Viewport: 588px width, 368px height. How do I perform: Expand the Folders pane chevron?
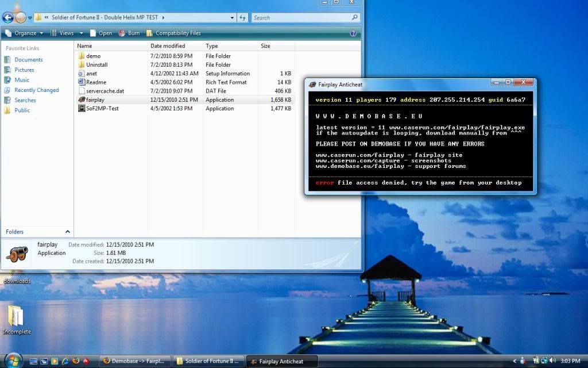coord(68,232)
